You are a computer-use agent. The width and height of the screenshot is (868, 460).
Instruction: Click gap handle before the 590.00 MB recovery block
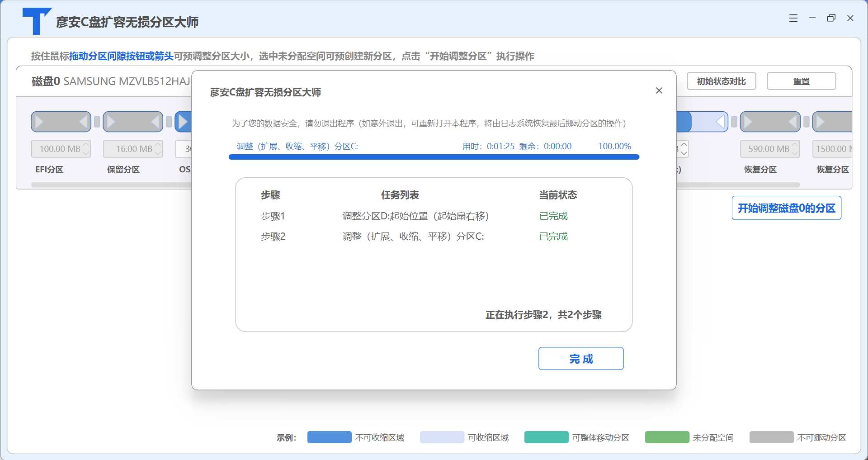734,122
